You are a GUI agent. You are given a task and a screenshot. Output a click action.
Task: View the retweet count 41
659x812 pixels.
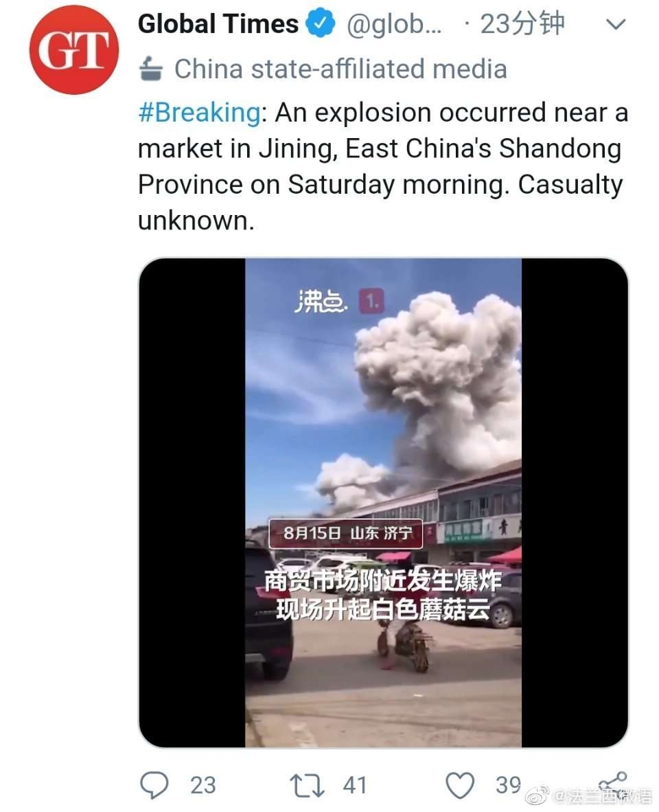355,786
